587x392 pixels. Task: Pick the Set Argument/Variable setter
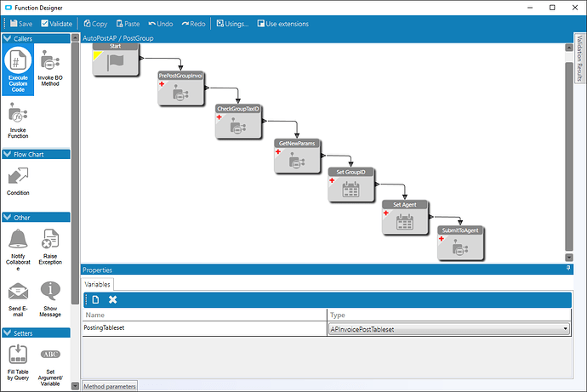(50, 366)
